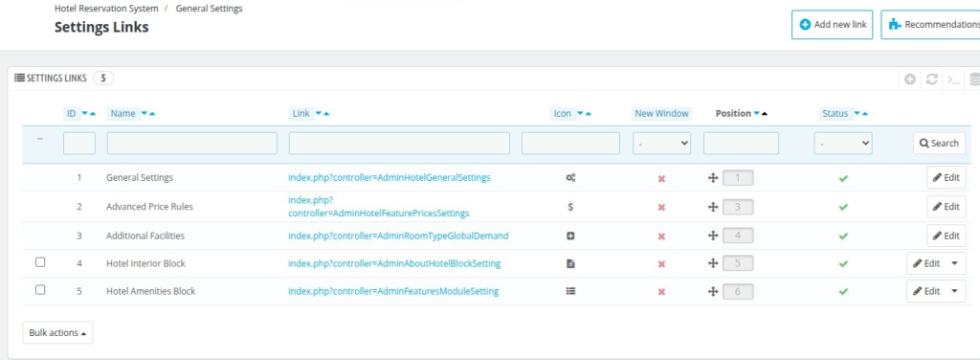Open the AdminHotelFeaturePricesSettings link
The height and width of the screenshot is (360, 980).
[x=379, y=207]
